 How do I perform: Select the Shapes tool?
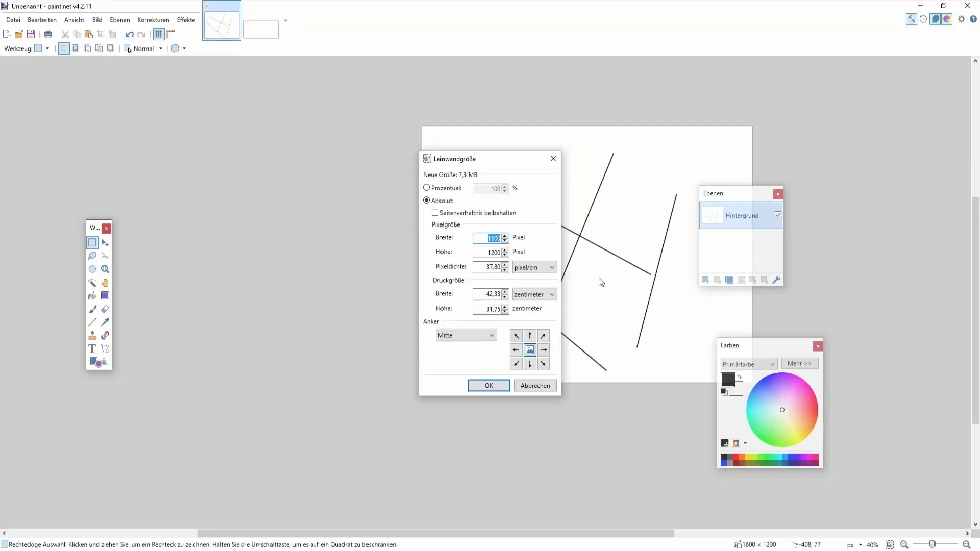coord(99,362)
